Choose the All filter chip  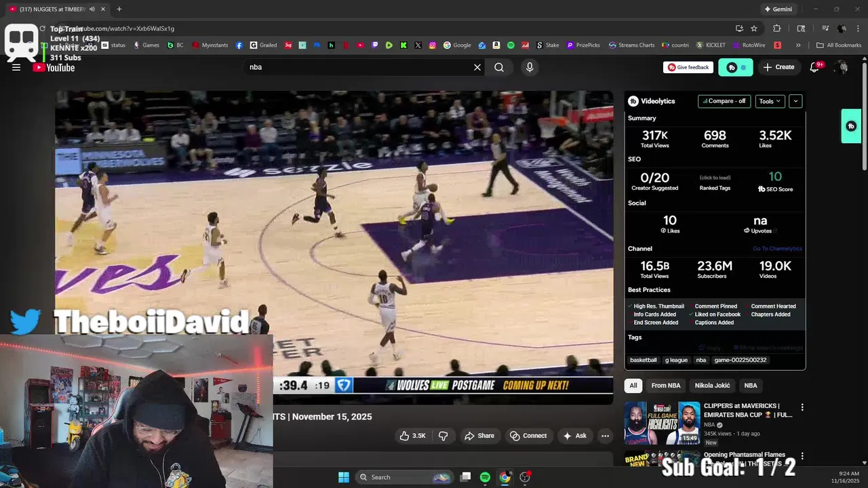pos(633,386)
